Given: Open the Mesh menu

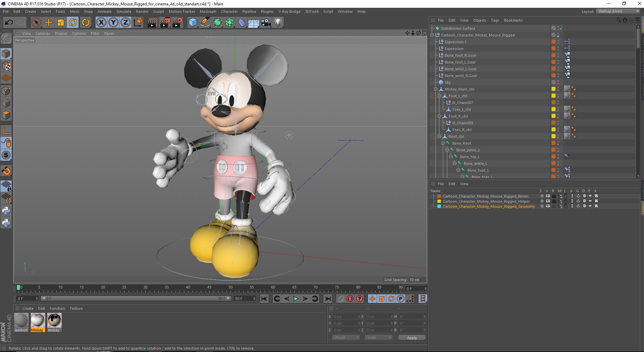Looking at the screenshot, I should (74, 11).
